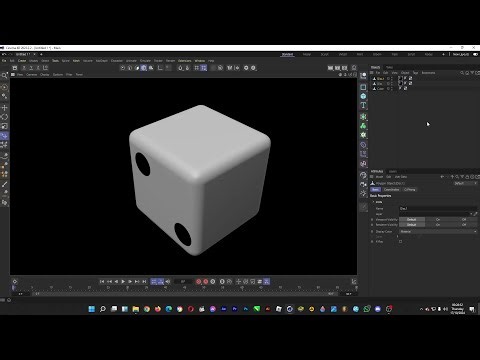
Task: Click the Attribute Manager back arrow
Action: pos(442,177)
